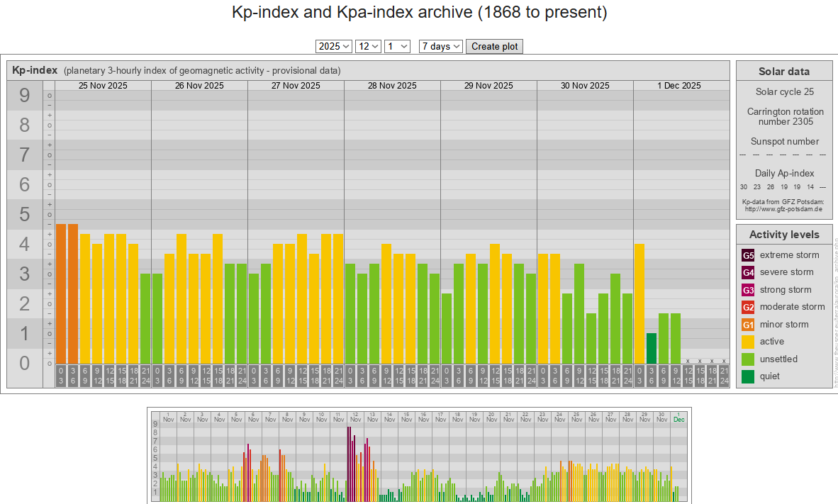
Task: Click the G5 extreme storm legend badge
Action: 748,255
